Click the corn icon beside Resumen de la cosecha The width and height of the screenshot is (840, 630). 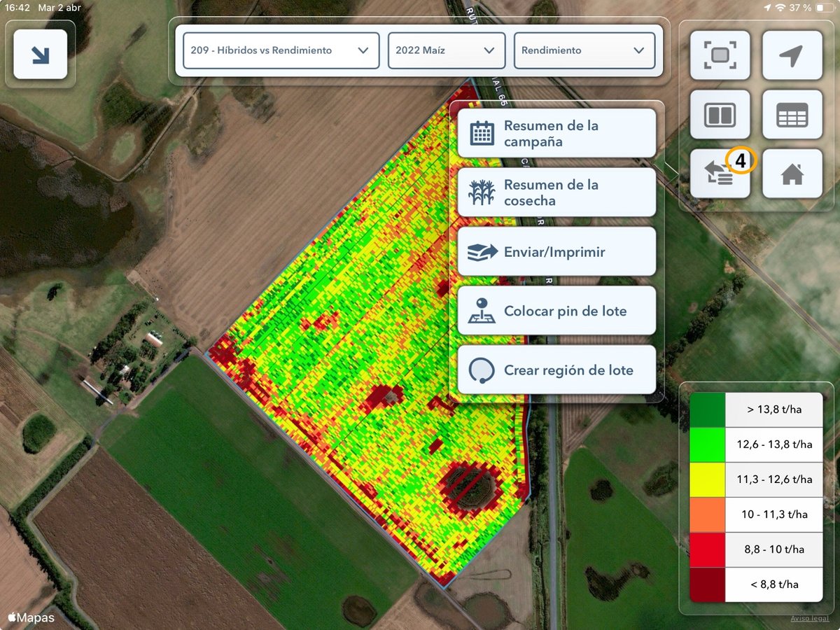click(x=481, y=191)
